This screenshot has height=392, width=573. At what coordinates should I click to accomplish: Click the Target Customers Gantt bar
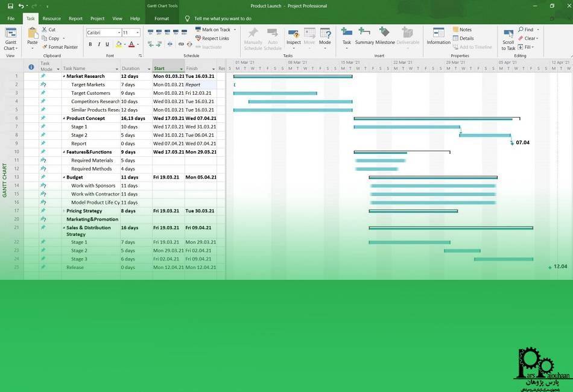(x=275, y=93)
